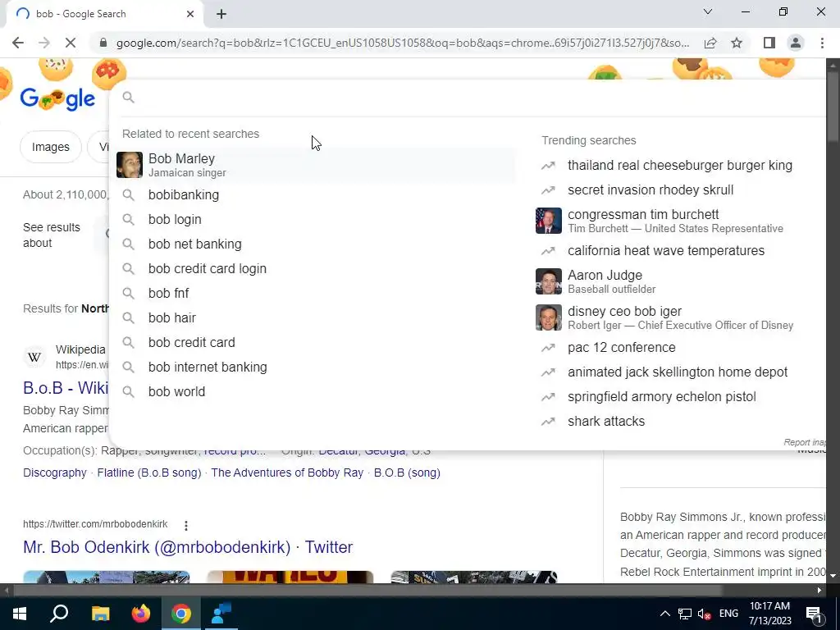
Task: Open the taskbar clock and calendar
Action: (769, 614)
